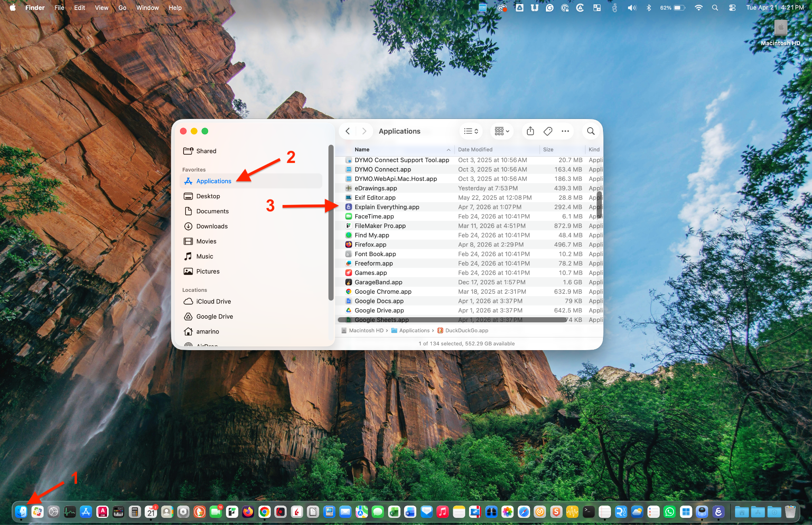Click Macintosh HD in the path bar

click(x=366, y=330)
